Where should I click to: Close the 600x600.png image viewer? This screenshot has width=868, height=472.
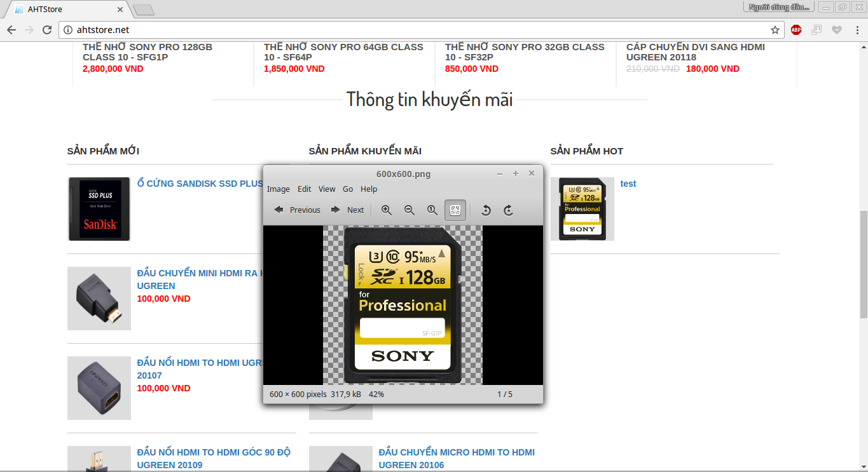point(532,173)
